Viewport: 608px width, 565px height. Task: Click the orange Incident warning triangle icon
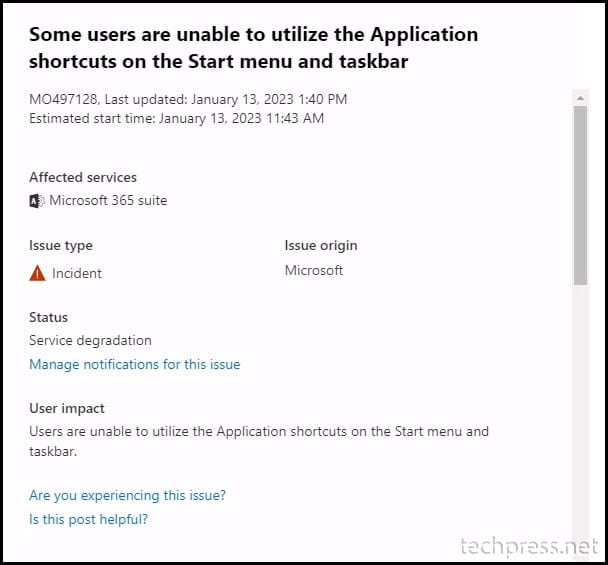coord(37,273)
